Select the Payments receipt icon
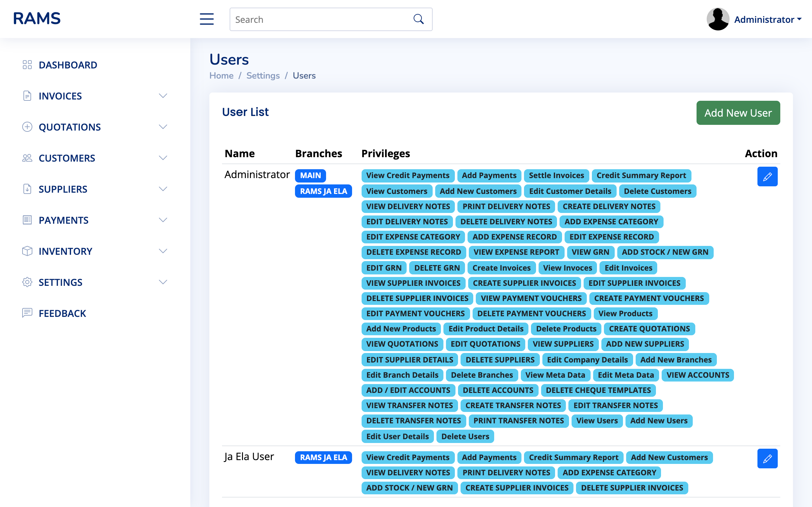 point(28,220)
